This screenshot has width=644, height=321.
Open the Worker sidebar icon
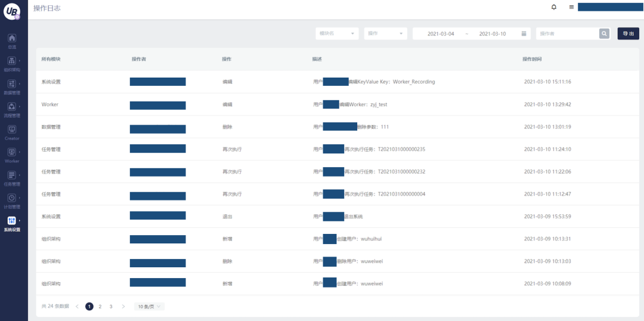point(13,153)
